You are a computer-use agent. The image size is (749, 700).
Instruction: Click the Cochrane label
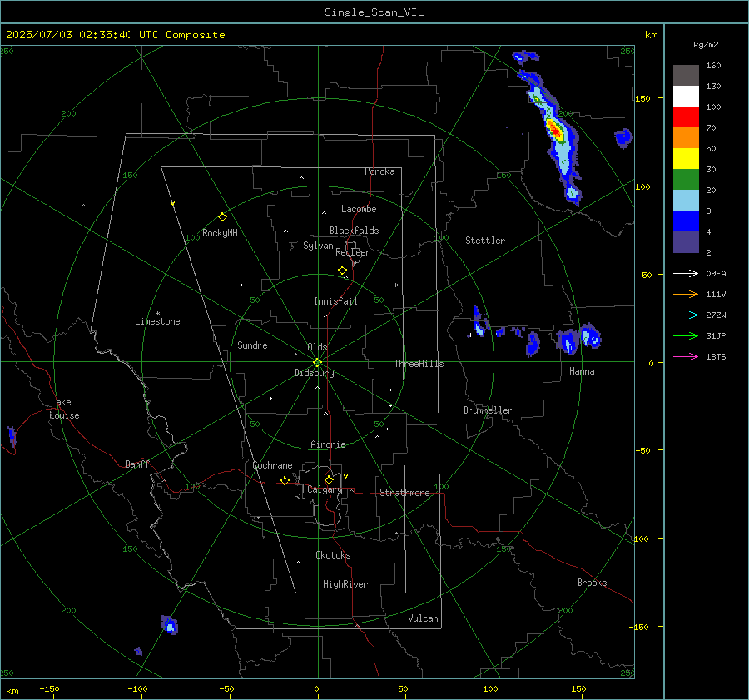click(272, 465)
